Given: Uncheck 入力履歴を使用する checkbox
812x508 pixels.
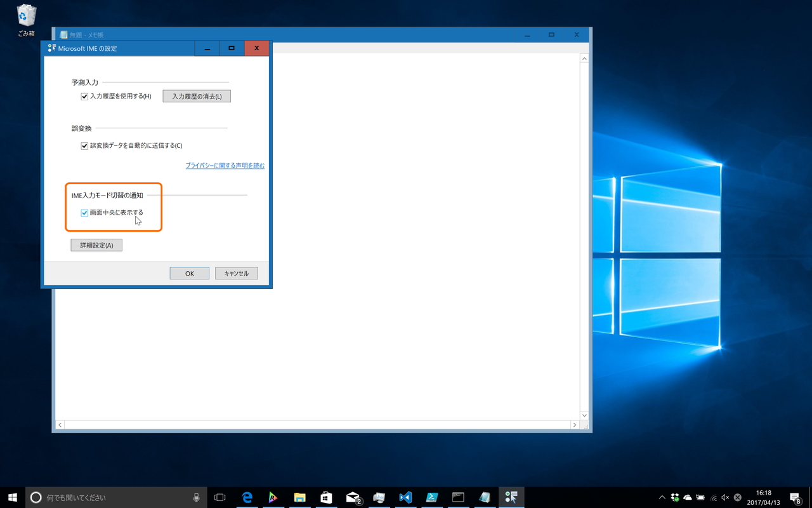Looking at the screenshot, I should 84,96.
